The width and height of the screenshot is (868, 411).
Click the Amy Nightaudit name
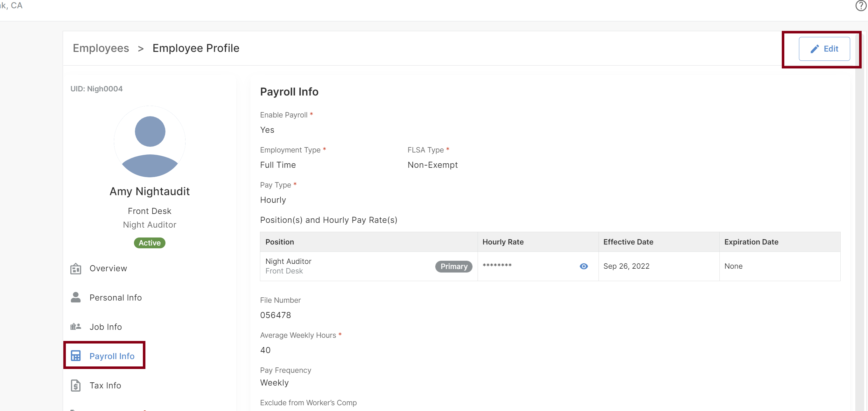pyautogui.click(x=150, y=192)
